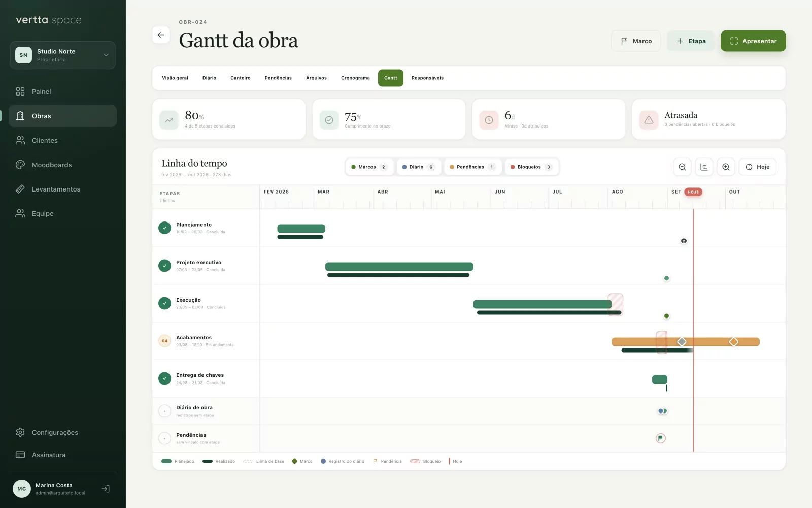Click the pending flag marker in Pendências row

tap(660, 438)
